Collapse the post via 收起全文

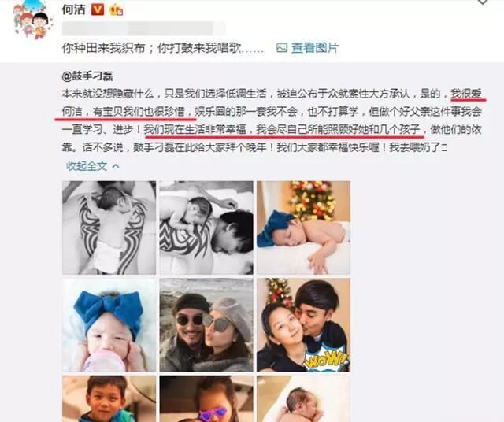click(87, 166)
